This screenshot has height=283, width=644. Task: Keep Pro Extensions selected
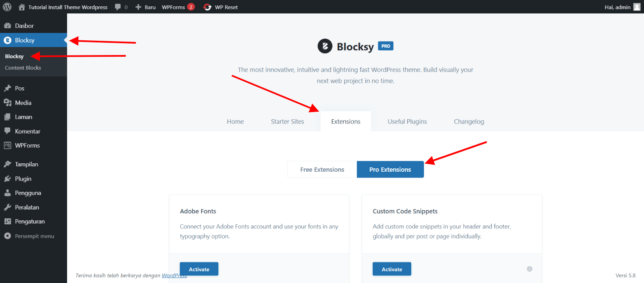[x=390, y=169]
